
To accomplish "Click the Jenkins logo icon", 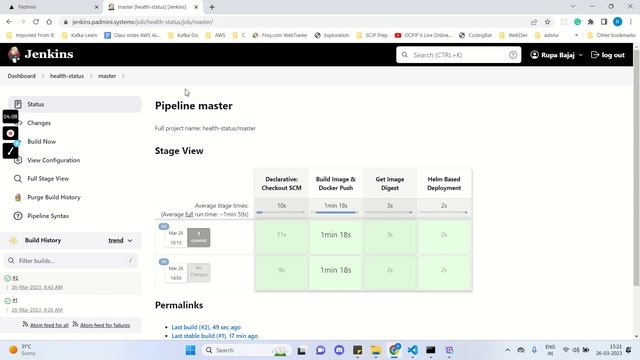I will click(x=14, y=54).
